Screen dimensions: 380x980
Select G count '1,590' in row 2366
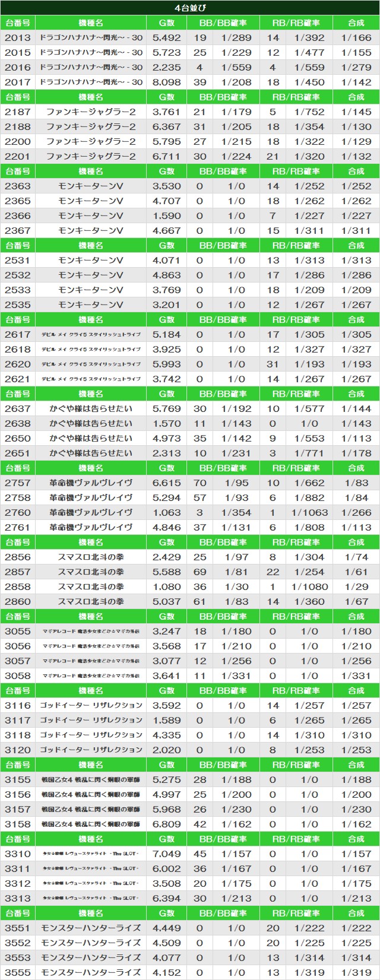(167, 215)
